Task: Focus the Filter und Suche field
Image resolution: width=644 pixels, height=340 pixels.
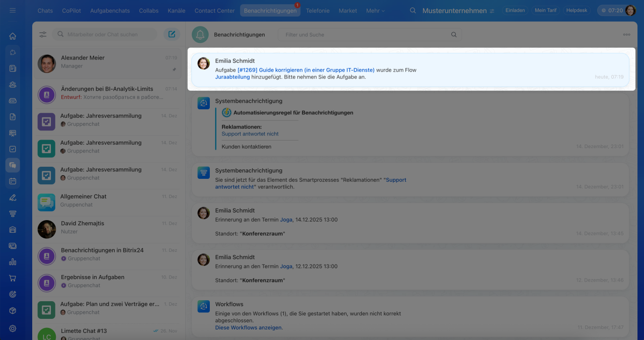Action: pyautogui.click(x=365, y=35)
